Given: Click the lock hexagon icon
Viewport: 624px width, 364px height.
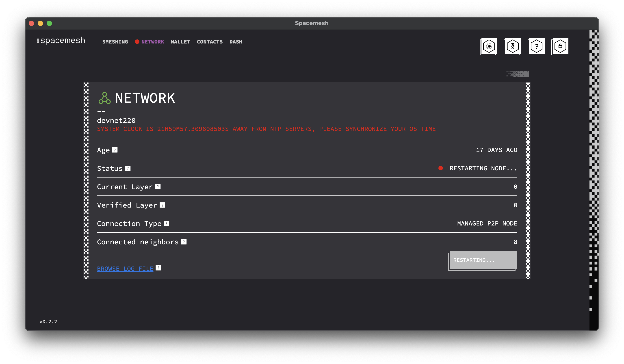Looking at the screenshot, I should click(560, 46).
